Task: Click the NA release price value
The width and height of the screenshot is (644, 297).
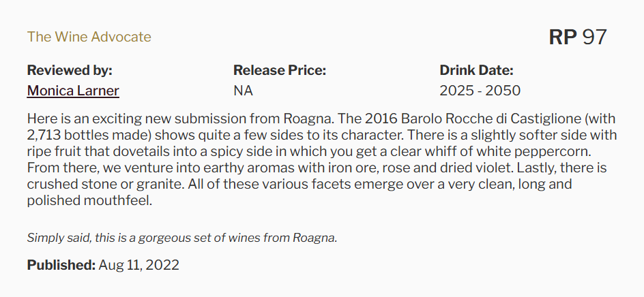Action: 243,91
